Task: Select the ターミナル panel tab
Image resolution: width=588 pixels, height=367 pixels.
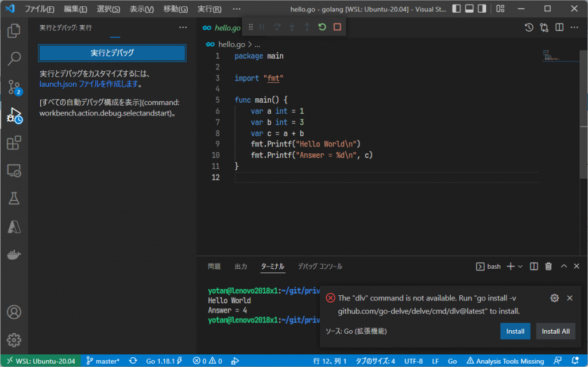Action: point(272,266)
